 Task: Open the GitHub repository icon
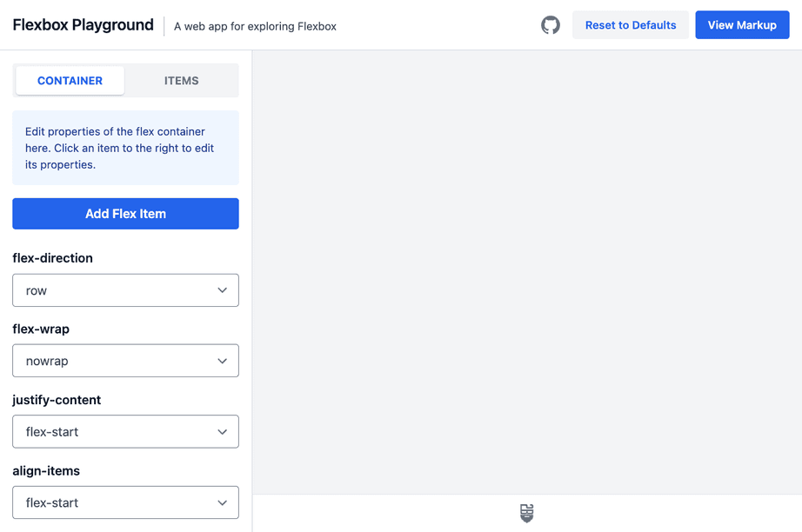click(x=550, y=24)
